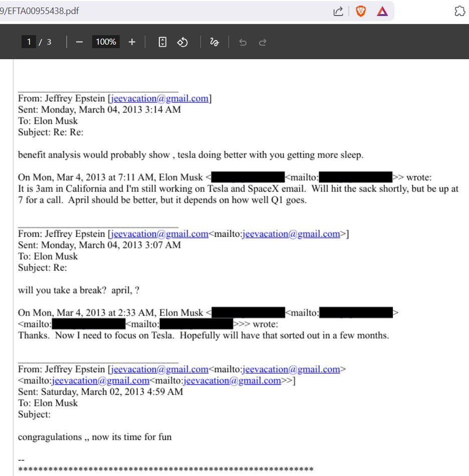Viewport: 469px width, 476px height.
Task: Zoom out with the minus button
Action: click(x=80, y=42)
